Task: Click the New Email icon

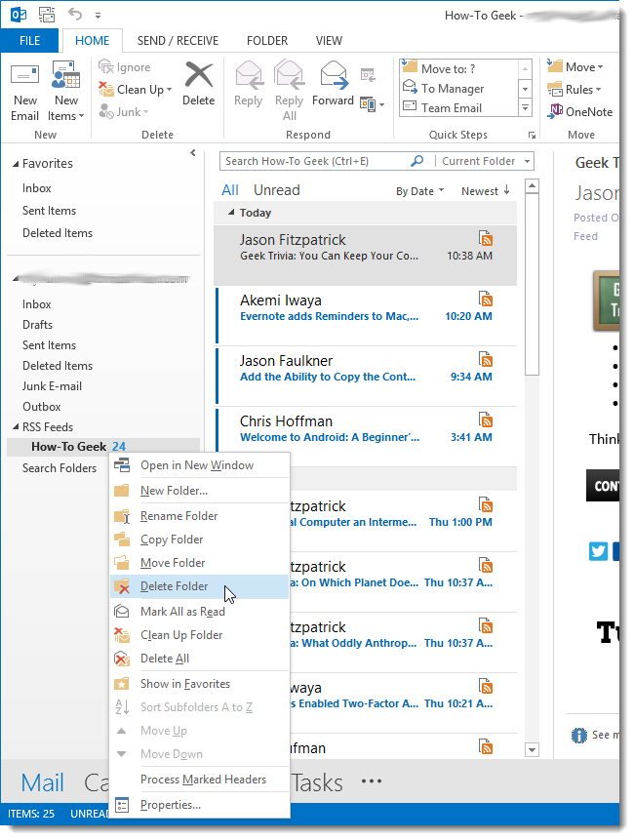Action: [24, 75]
